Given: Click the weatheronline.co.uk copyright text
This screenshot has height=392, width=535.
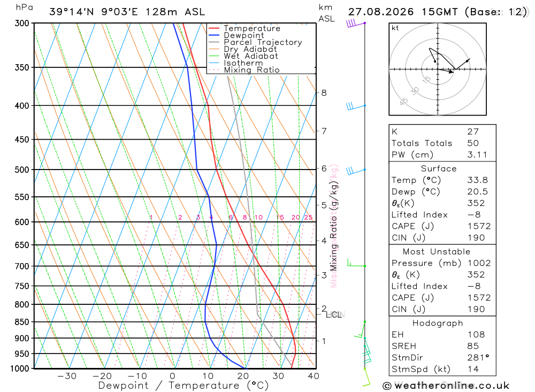Looking at the screenshot, I should pyautogui.click(x=446, y=386).
